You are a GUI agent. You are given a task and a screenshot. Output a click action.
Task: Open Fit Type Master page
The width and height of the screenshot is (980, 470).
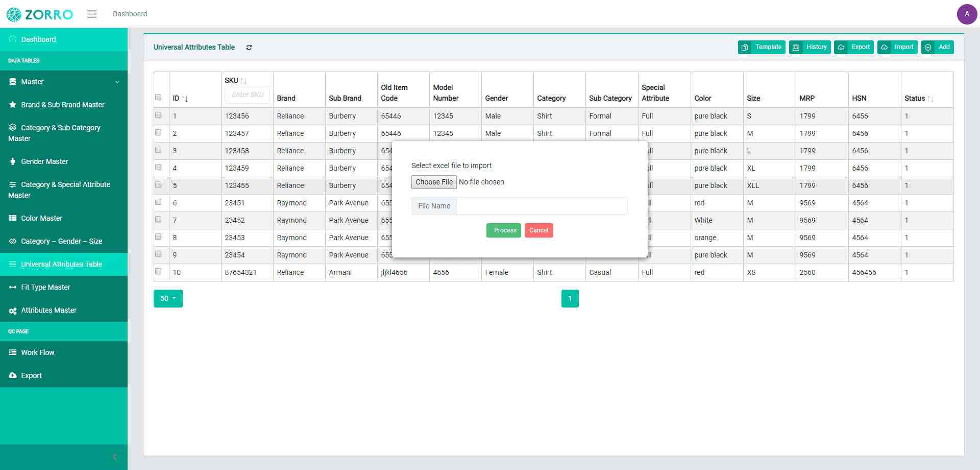[x=64, y=287]
